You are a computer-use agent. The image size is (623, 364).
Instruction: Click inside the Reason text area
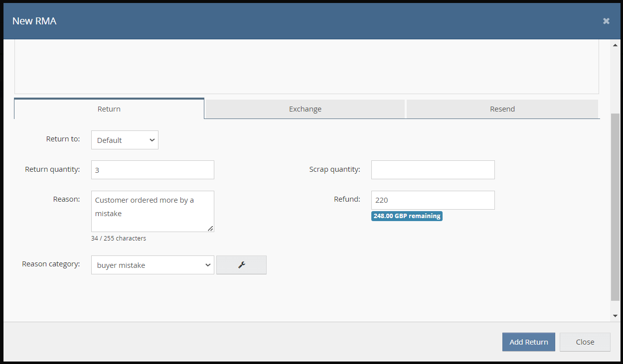pos(153,211)
